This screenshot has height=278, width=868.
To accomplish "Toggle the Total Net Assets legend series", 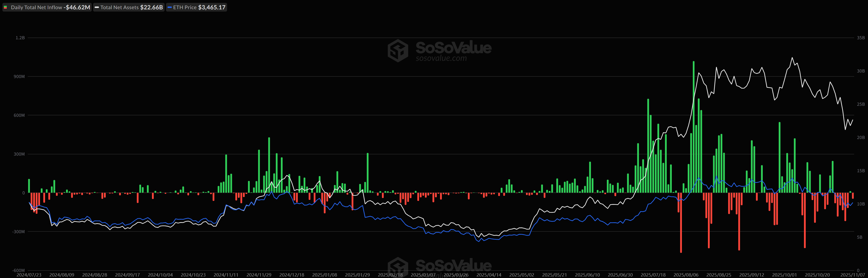I will pos(119,7).
